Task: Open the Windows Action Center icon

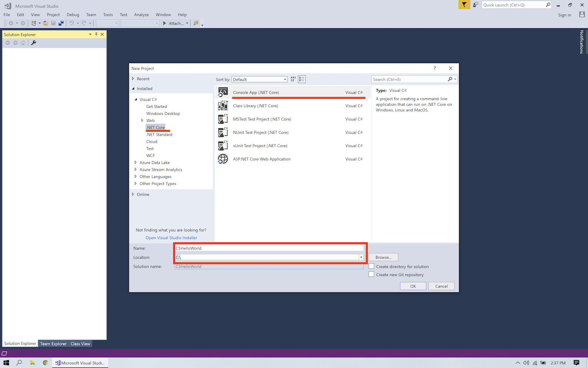Action: [576, 363]
